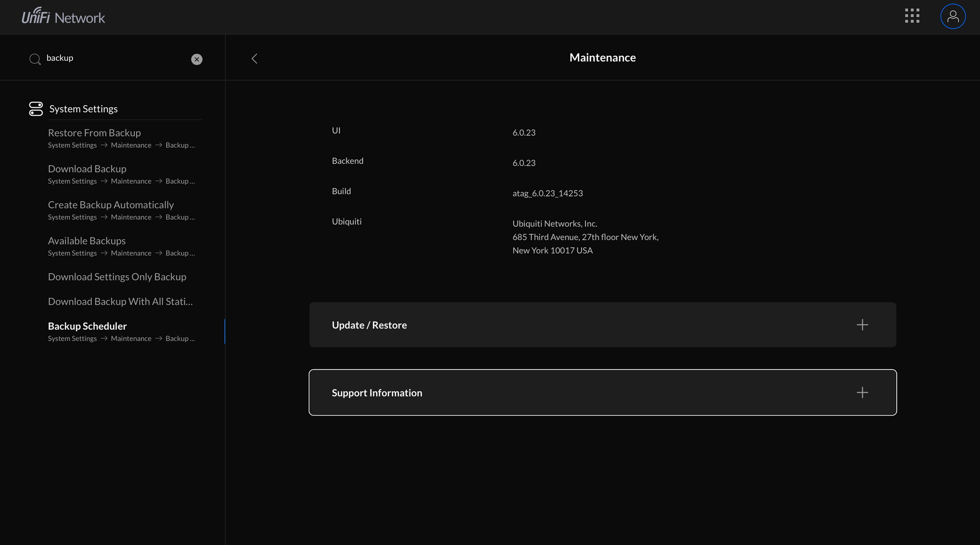Viewport: 980px width, 545px height.
Task: Clear the backup search text
Action: click(196, 59)
